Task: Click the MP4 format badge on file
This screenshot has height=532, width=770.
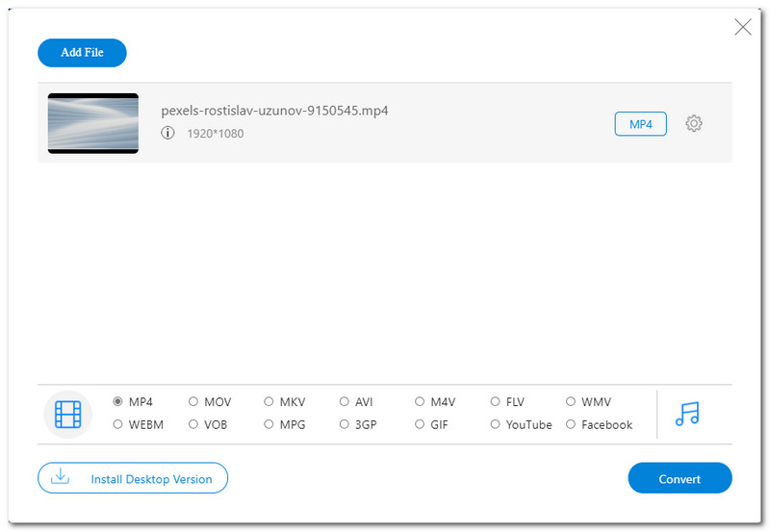Action: coord(640,124)
